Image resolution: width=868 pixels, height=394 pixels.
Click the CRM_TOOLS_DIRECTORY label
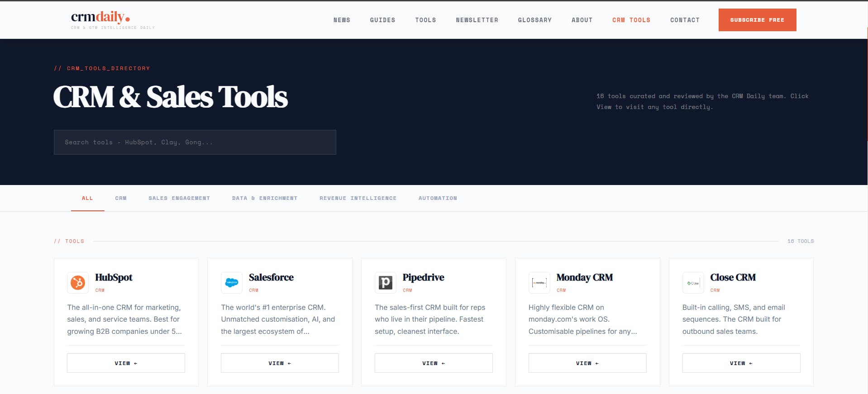pyautogui.click(x=102, y=68)
